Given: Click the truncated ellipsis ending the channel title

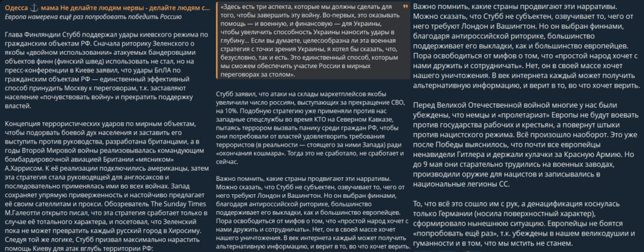Looking at the screenshot, I should click(208, 9).
